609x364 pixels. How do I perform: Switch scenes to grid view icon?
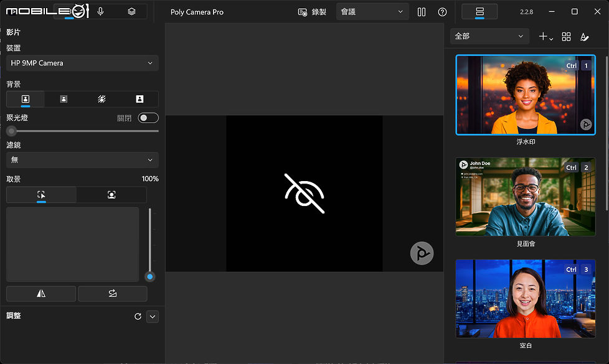coord(566,37)
